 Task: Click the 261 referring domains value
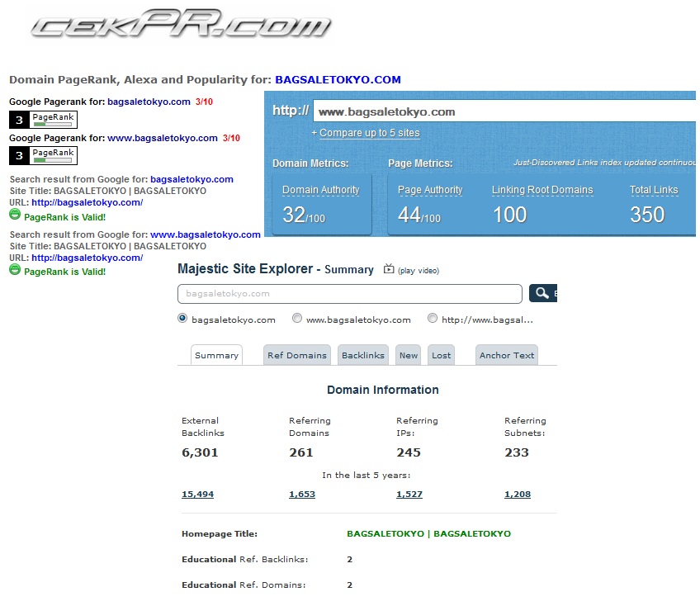[x=301, y=452]
